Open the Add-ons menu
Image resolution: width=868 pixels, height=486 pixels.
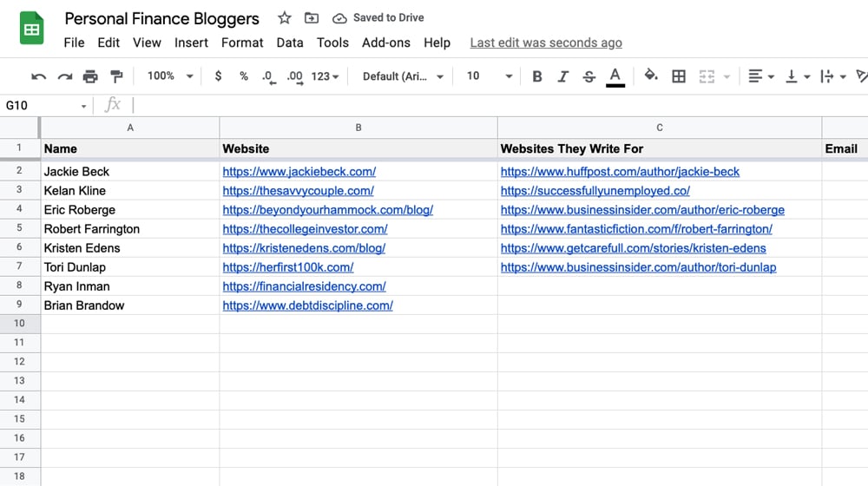point(386,43)
